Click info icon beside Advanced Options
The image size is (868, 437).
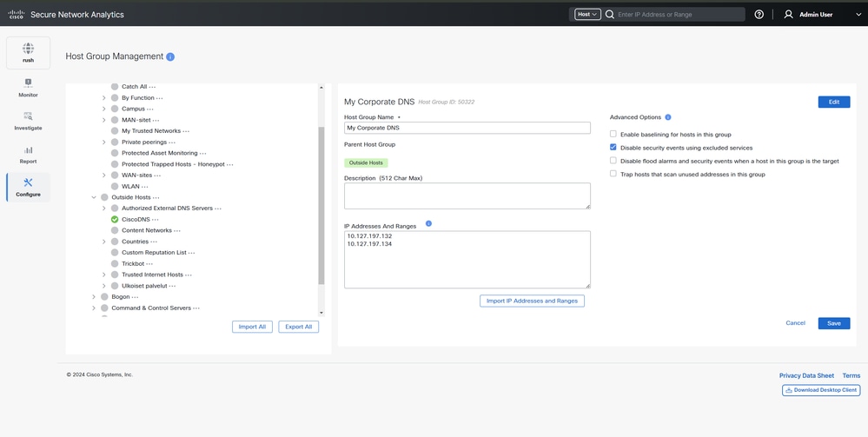pos(667,117)
